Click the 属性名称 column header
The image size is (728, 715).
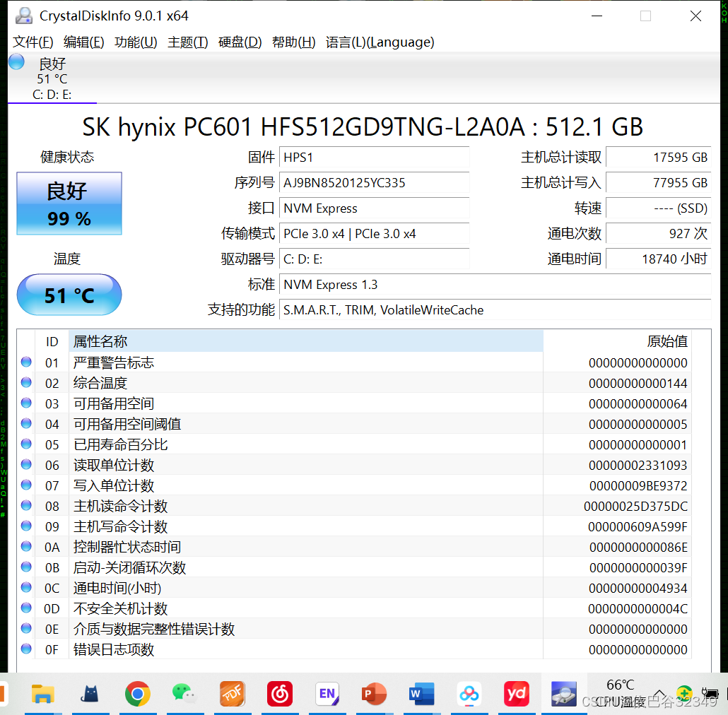(306, 341)
